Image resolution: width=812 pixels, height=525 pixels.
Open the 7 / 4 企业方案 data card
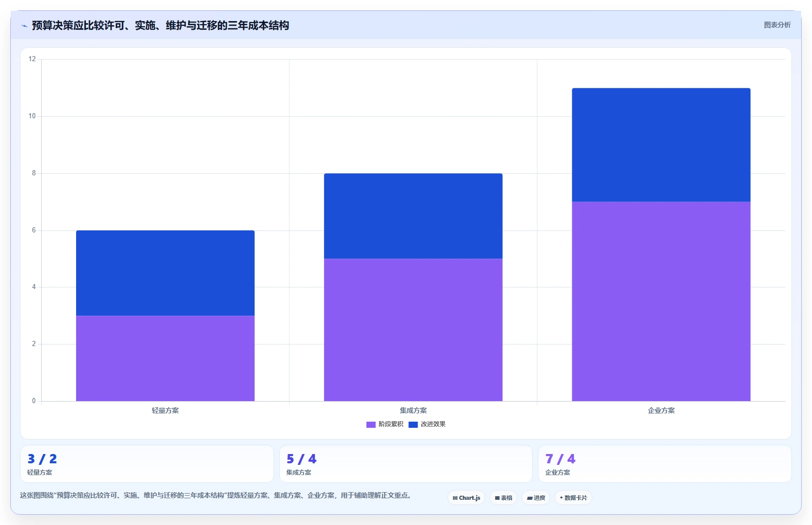coord(664,464)
